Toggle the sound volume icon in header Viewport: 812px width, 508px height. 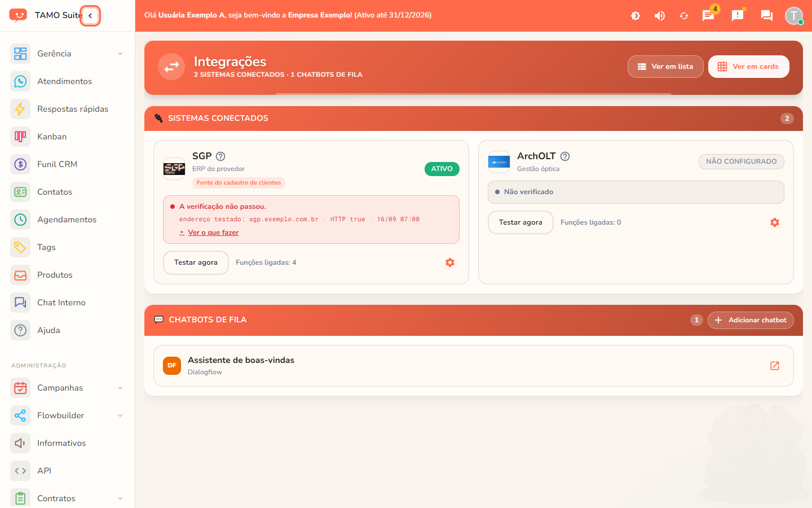click(659, 16)
